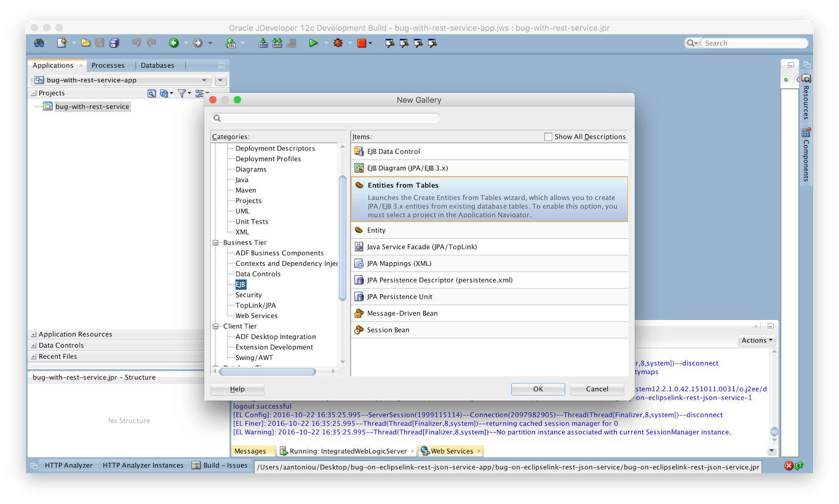Click the Categories horizontal scrollbar
839x504 pixels.
tap(267, 371)
